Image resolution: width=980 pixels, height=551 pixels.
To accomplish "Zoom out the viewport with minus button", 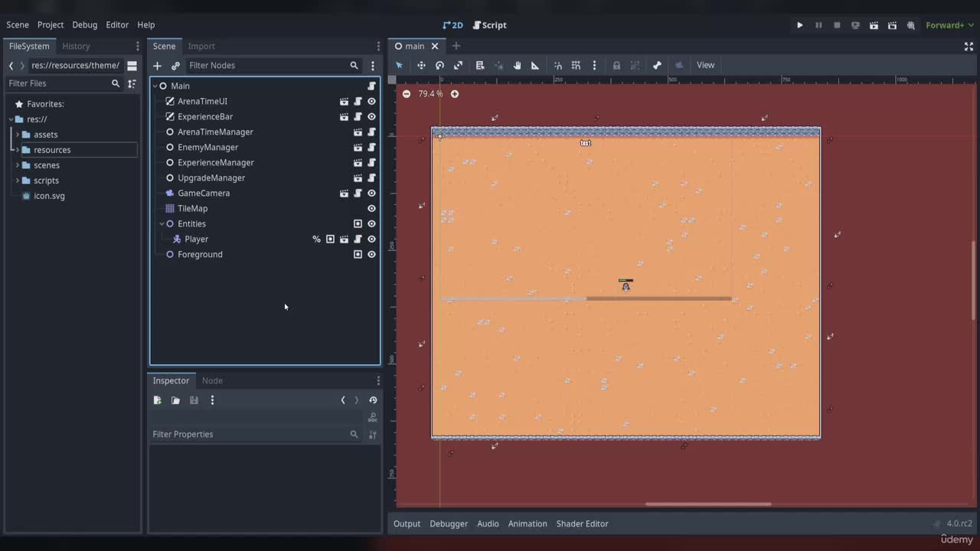I will 407,94.
